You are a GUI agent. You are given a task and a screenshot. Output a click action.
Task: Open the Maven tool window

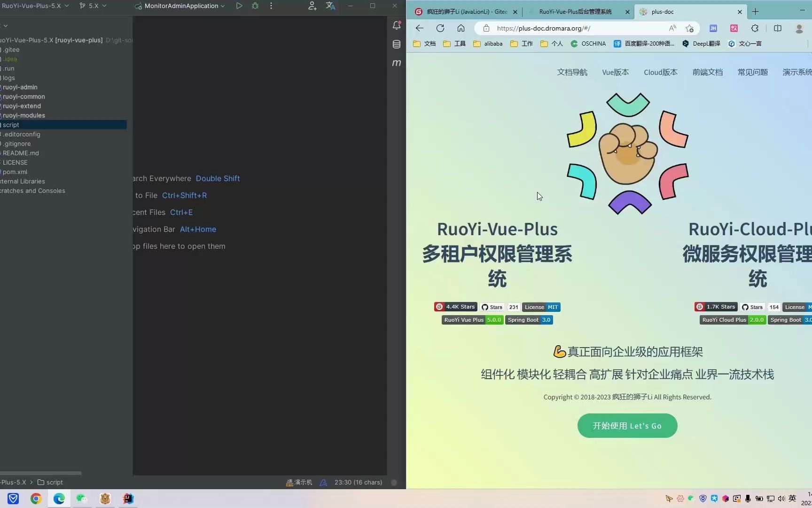click(397, 63)
